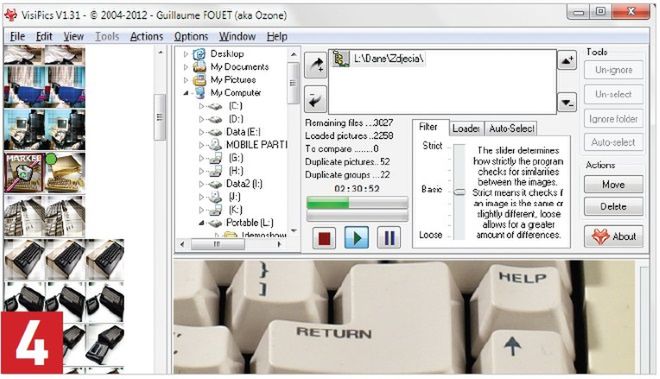The image size is (660, 379).
Task: Click the remove folder arrow button
Action: (x=315, y=99)
